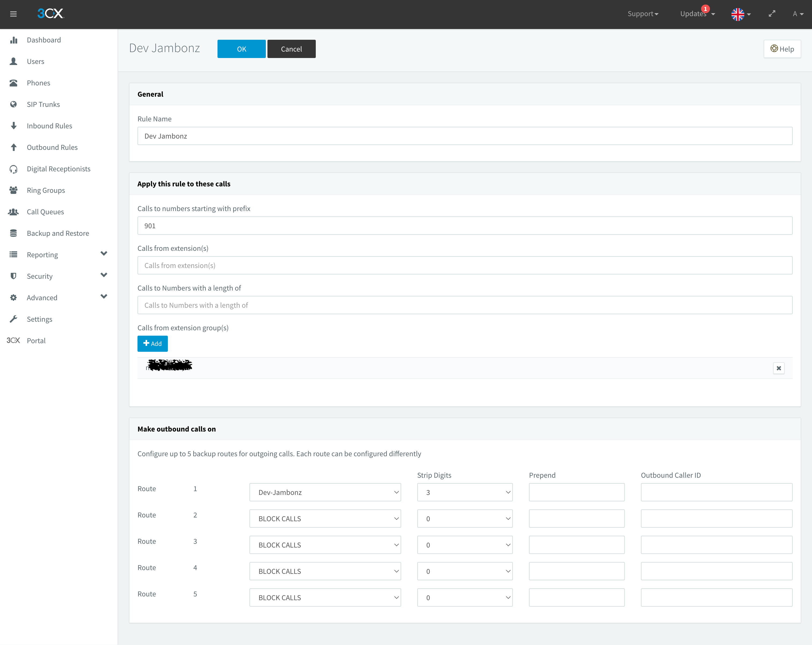The image size is (812, 645).
Task: Open Route 1 trunk dropdown Dev-Jambonz
Action: (x=325, y=492)
